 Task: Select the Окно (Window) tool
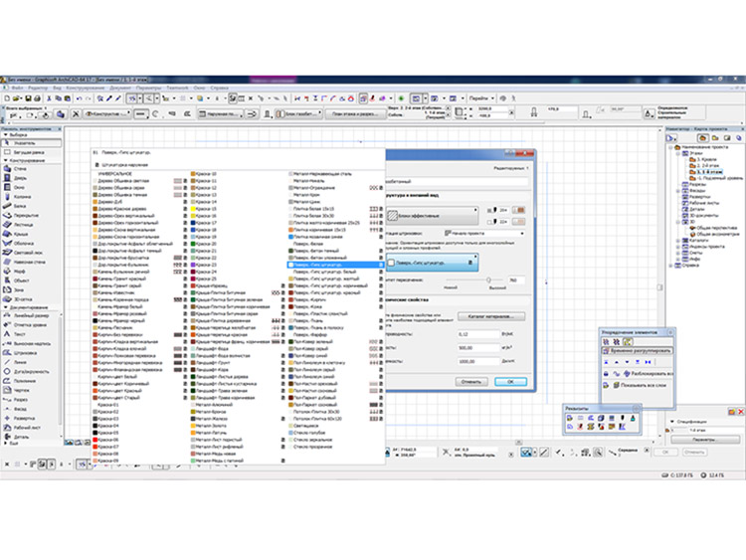(20, 185)
